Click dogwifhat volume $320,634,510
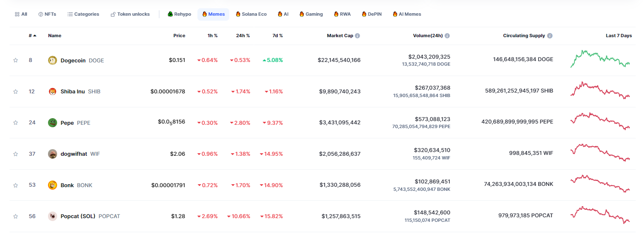The image size is (644, 233). pyautogui.click(x=432, y=150)
